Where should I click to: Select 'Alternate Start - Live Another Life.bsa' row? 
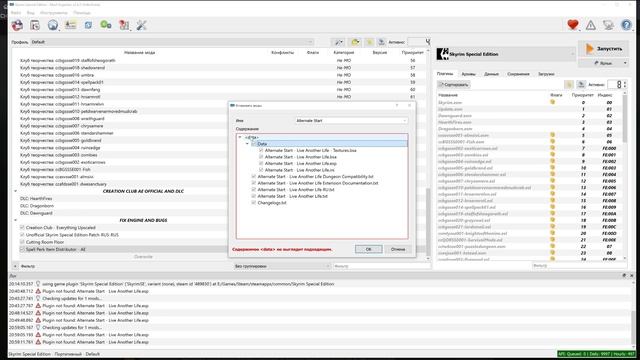[301, 157]
